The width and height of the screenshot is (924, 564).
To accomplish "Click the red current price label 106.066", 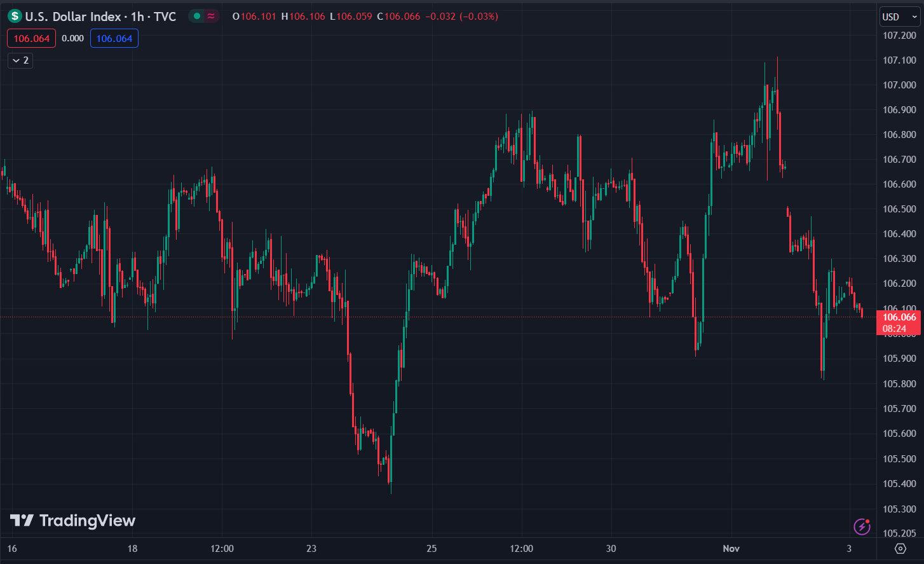I will pos(899,317).
